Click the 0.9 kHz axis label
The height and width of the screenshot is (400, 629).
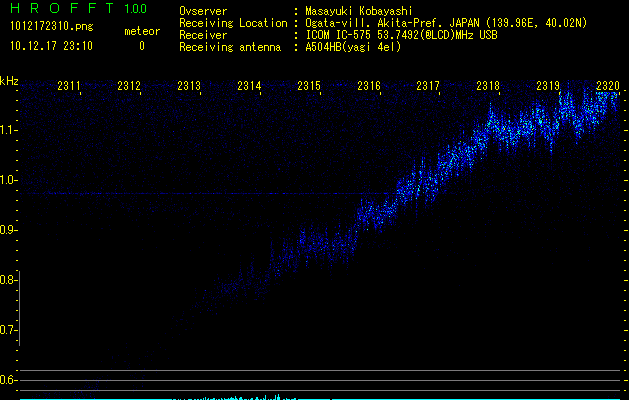(x=7, y=230)
